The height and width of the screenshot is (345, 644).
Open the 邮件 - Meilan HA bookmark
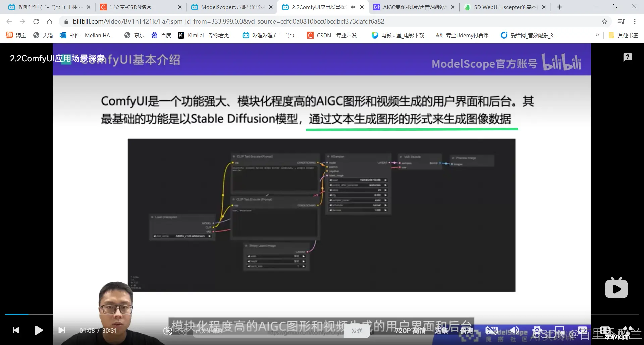(87, 35)
